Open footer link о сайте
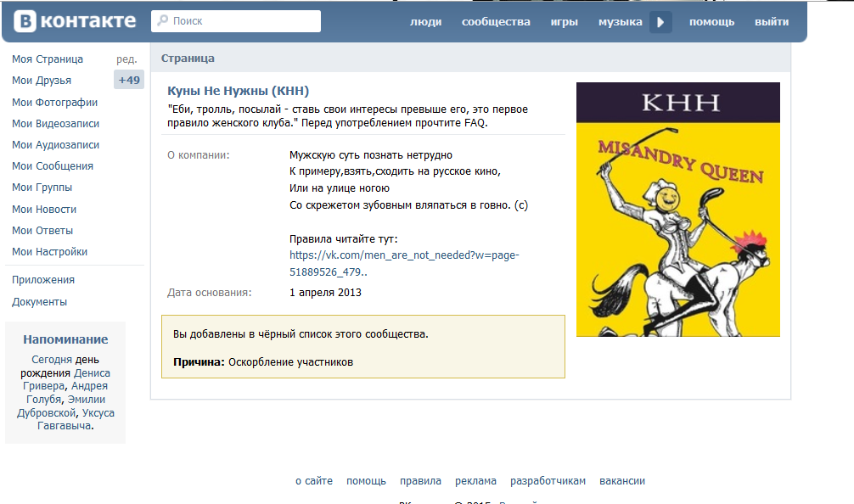854x504 pixels. coord(314,481)
